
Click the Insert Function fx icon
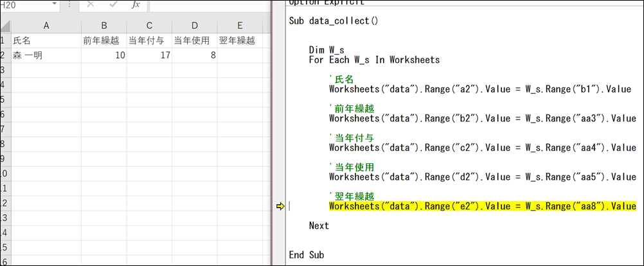135,5
